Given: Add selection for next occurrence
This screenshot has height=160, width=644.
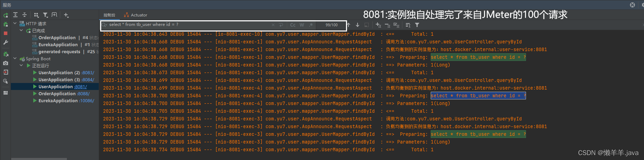Looking at the screenshot, I should (x=378, y=25).
